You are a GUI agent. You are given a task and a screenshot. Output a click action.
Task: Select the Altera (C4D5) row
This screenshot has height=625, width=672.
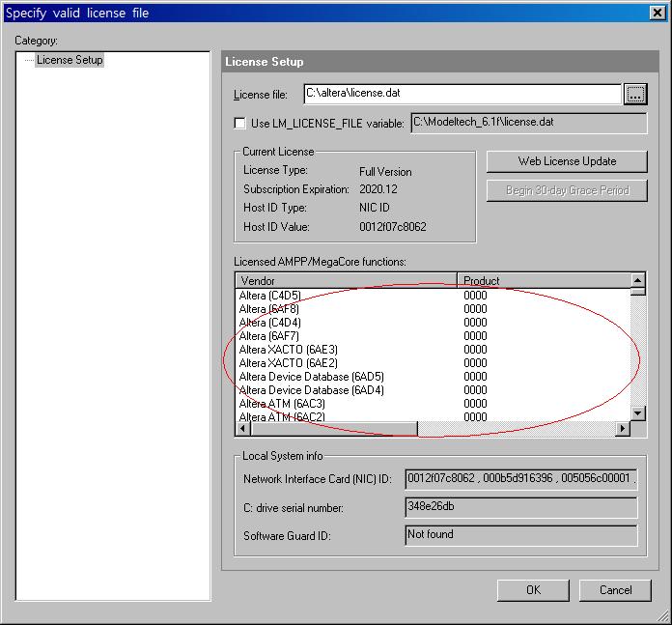pyautogui.click(x=271, y=296)
